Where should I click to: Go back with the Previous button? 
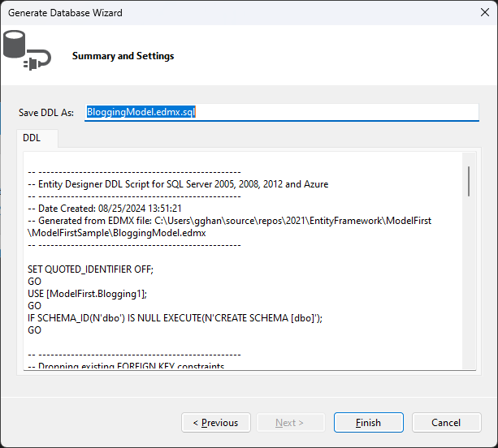[215, 423]
